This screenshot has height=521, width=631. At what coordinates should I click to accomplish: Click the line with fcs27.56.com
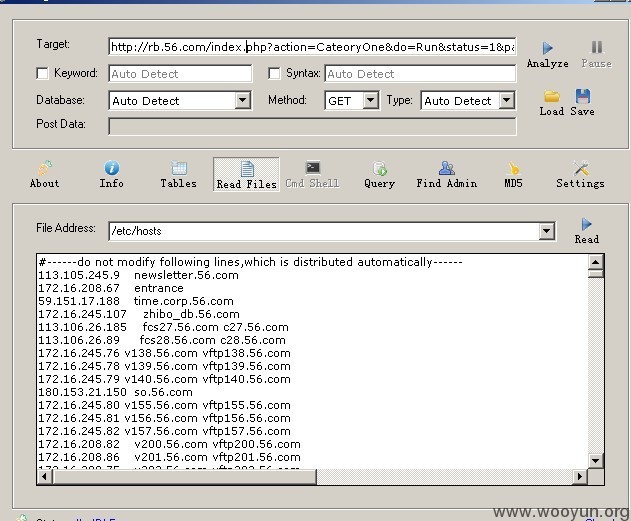[x=163, y=327]
